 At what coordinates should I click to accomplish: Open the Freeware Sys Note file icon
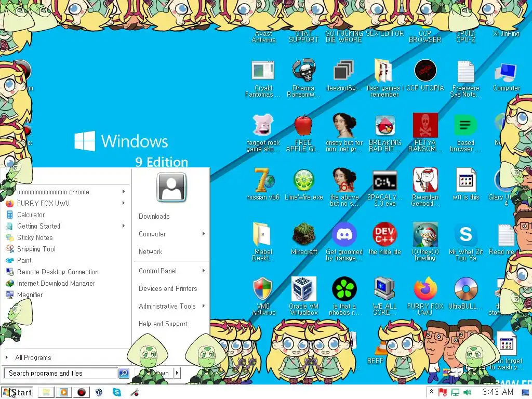coord(465,71)
